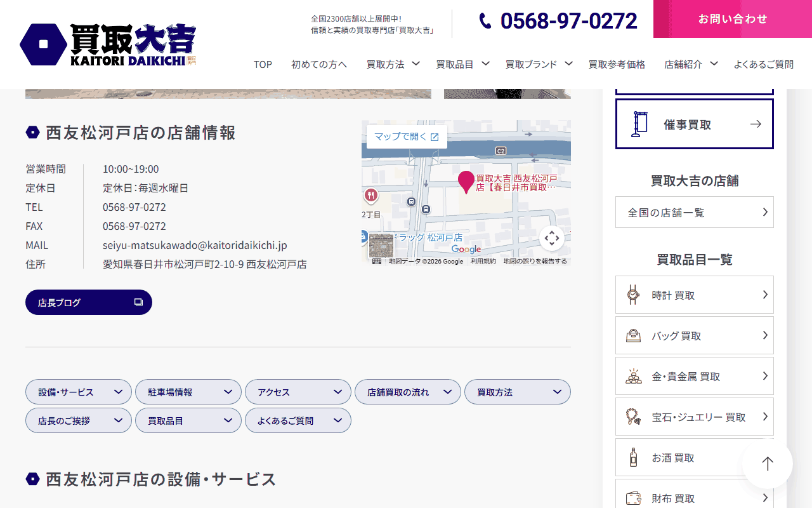The height and width of the screenshot is (508, 812).
Task: Jump to 駐車場情報 section
Action: pyautogui.click(x=188, y=392)
